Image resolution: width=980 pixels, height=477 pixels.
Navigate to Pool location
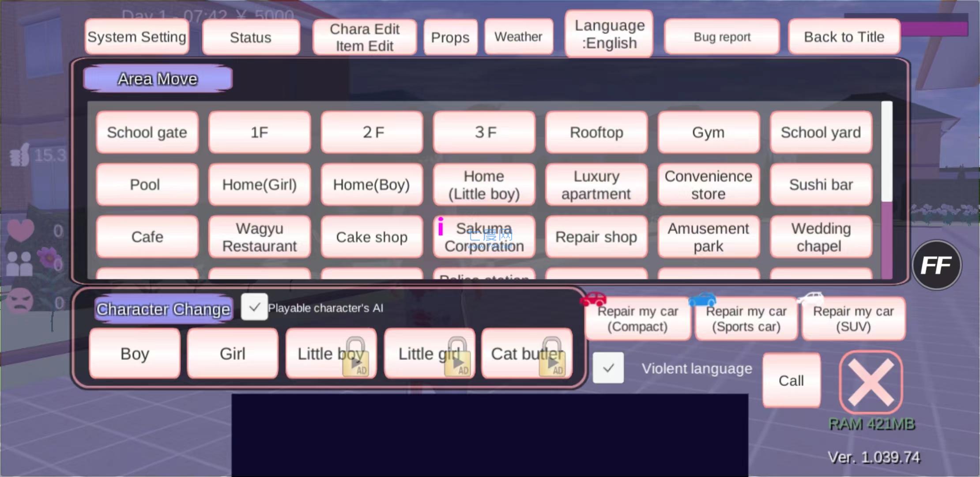tap(144, 185)
